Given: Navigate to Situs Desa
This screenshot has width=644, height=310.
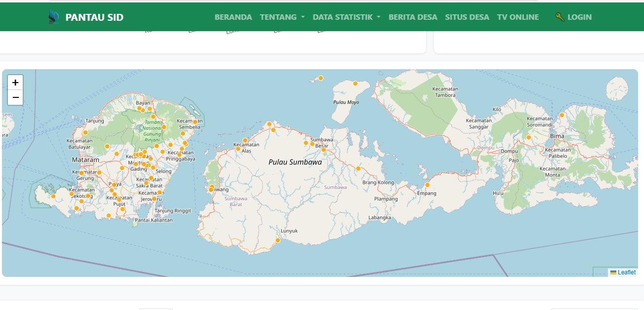Looking at the screenshot, I should pyautogui.click(x=467, y=17).
